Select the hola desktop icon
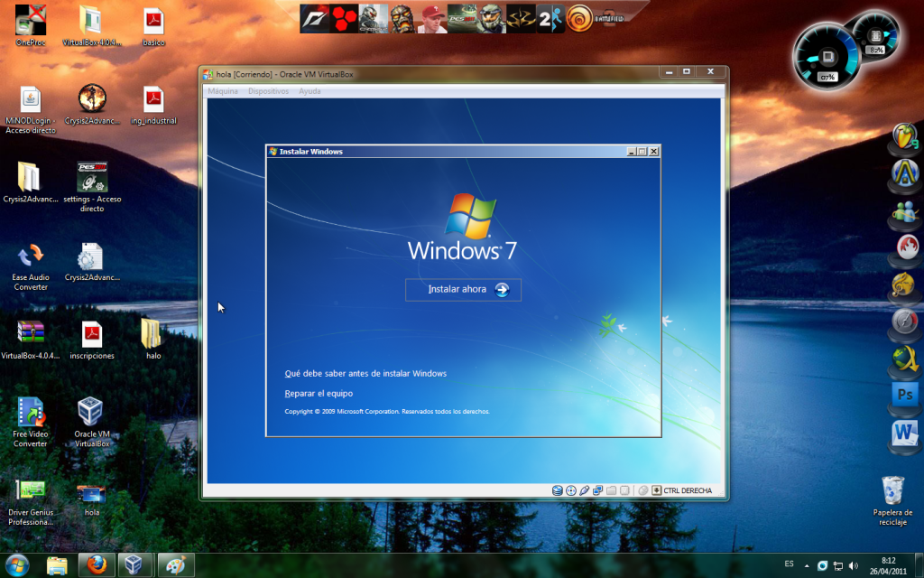The width and height of the screenshot is (924, 578). pos(91,500)
